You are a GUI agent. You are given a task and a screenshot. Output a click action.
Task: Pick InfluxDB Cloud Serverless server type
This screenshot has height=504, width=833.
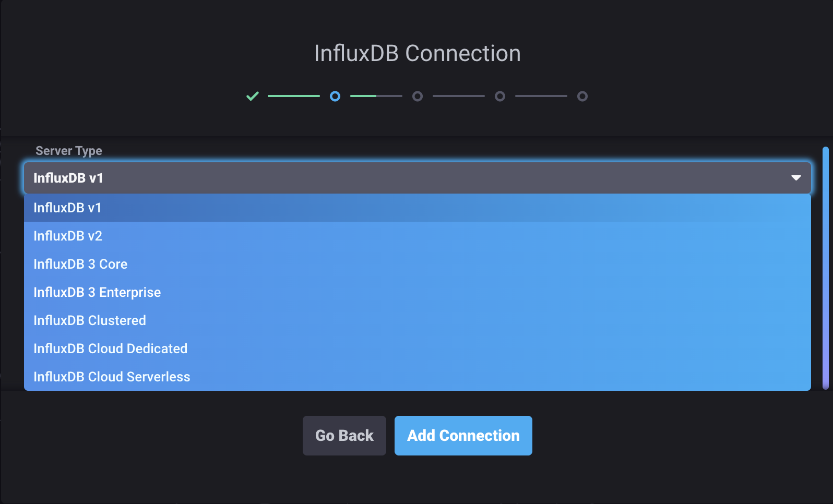112,377
